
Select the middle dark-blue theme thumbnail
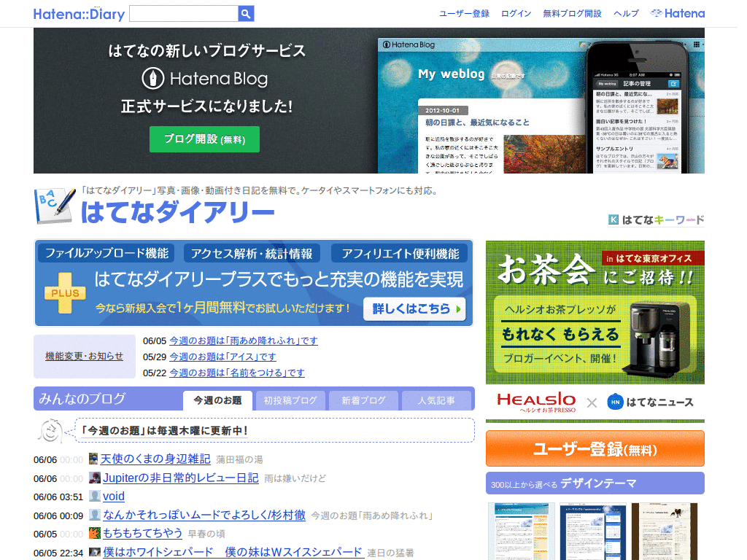592,531
